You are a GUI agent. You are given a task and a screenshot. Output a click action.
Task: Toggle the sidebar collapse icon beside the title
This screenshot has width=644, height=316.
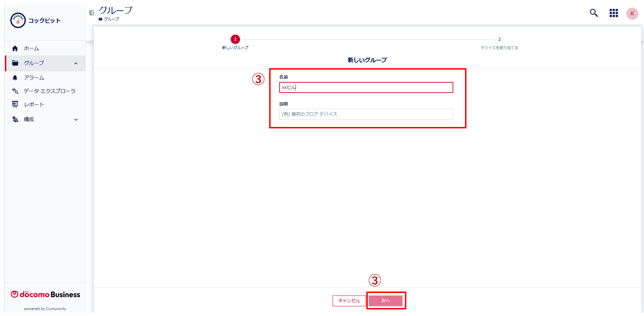tap(92, 13)
